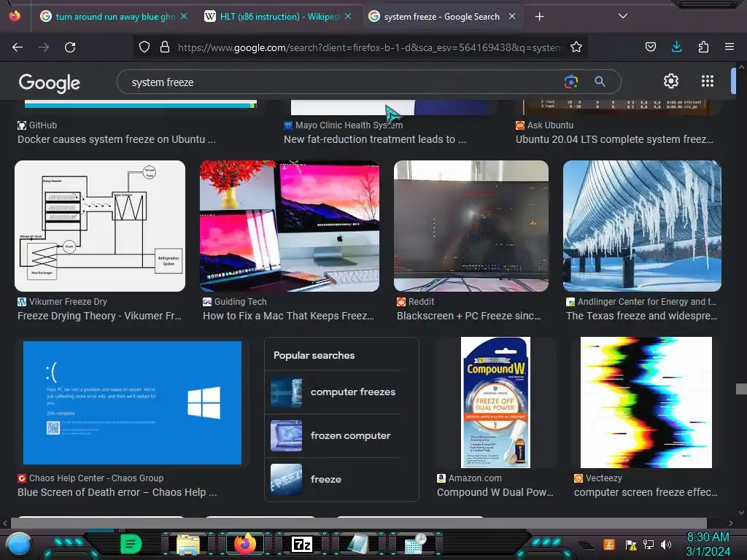
Task: Open the Vecteezy glitch effect thumbnail
Action: click(x=646, y=402)
